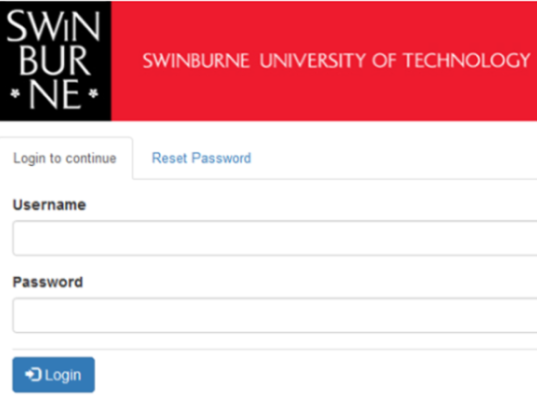Viewport: 537px width, 415px height.
Task: Focus the Password input field
Action: pos(275,315)
